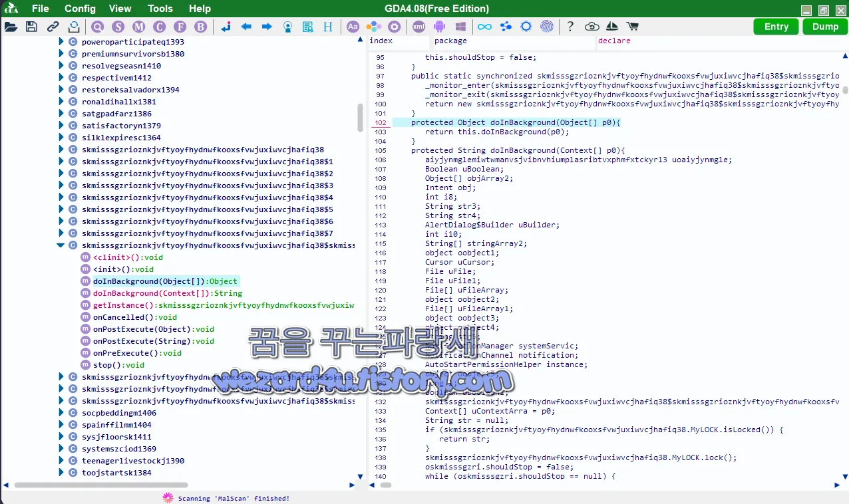This screenshot has width=849, height=504.
Task: Select the onCancelled():void method
Action: point(135,317)
